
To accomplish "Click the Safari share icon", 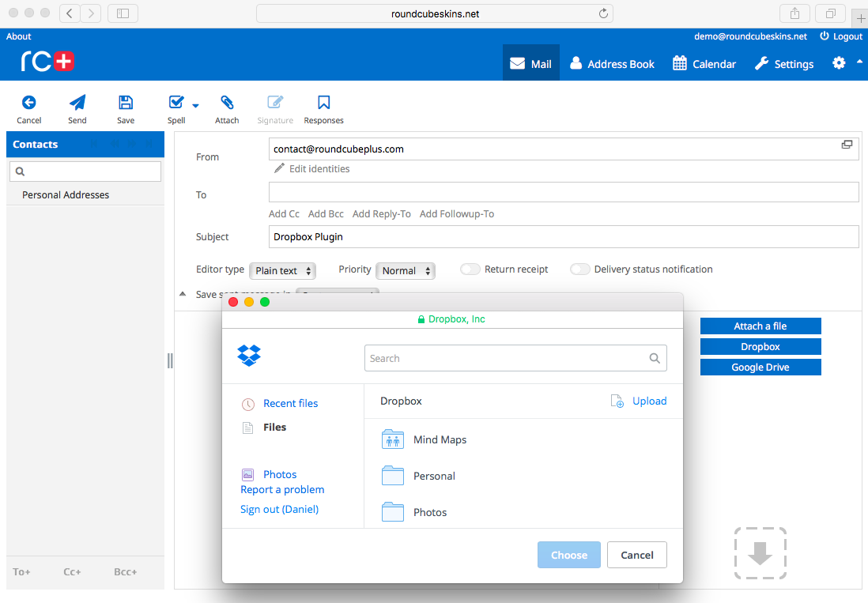I will pos(795,13).
